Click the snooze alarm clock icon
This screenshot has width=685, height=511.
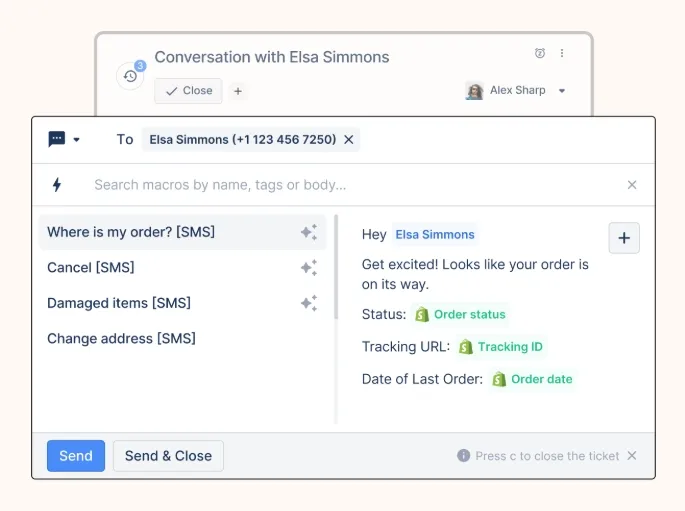pyautogui.click(x=540, y=53)
